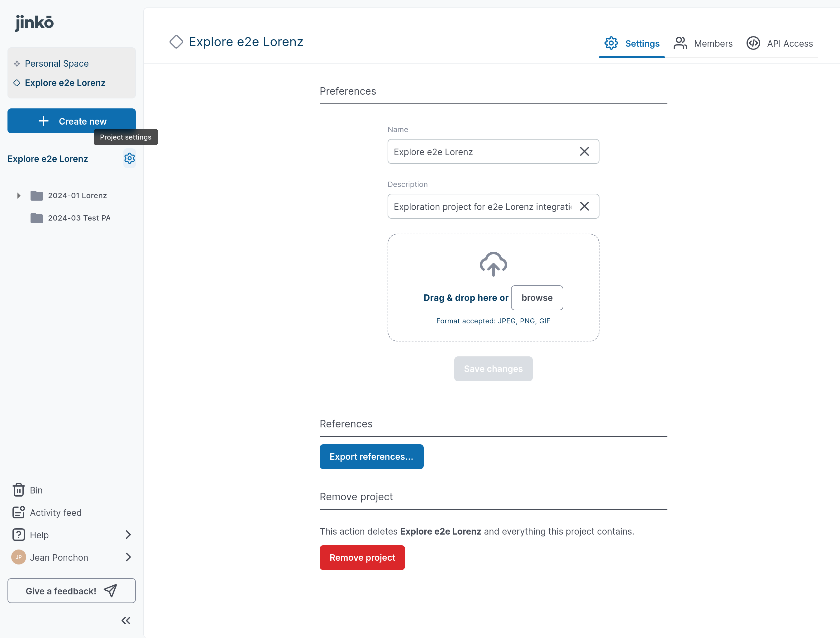Expand the Jean Ponchon user menu

coord(128,557)
